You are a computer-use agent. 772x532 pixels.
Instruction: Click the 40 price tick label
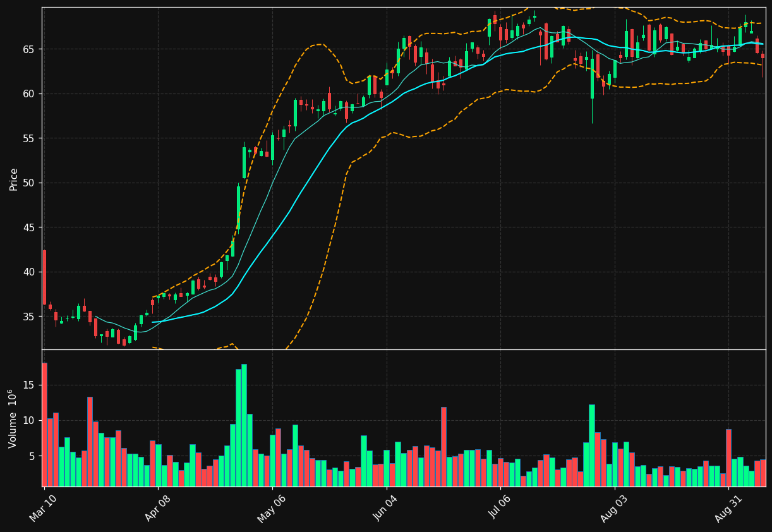[x=30, y=272]
